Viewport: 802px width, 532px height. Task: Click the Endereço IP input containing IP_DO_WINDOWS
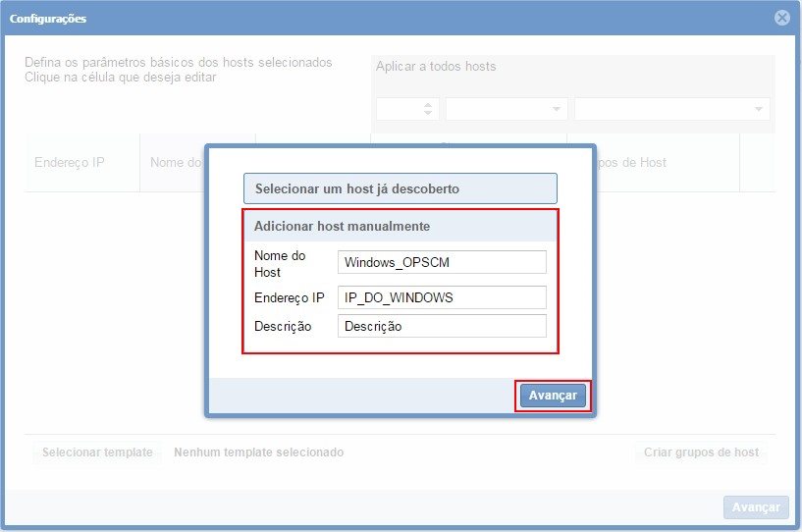(x=441, y=297)
